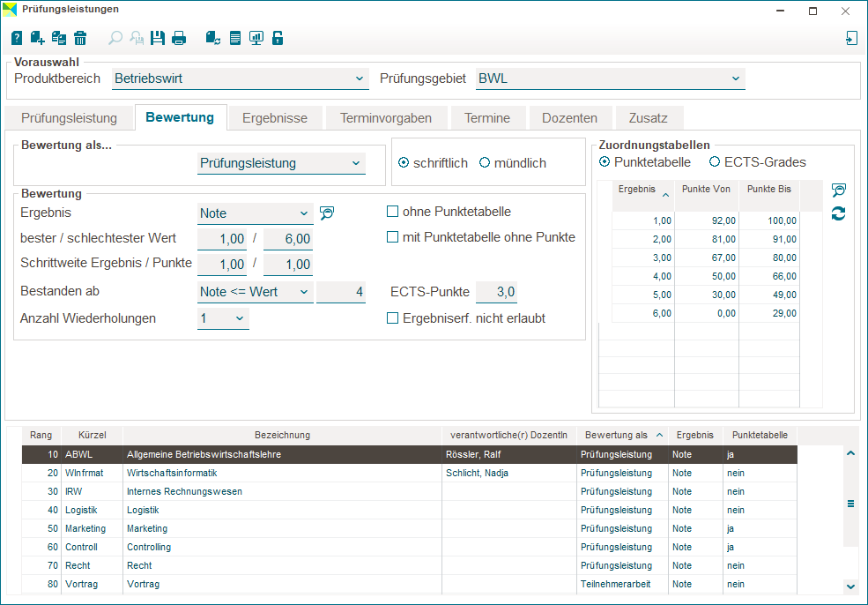Click the ECTS-Punkte input field
Viewport: 868px width, 605px height.
pyautogui.click(x=497, y=292)
